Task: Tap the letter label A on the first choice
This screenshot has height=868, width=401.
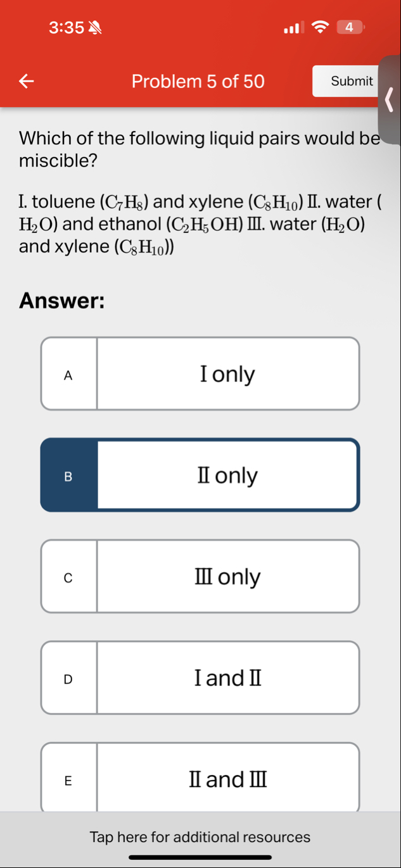Action: 68,374
